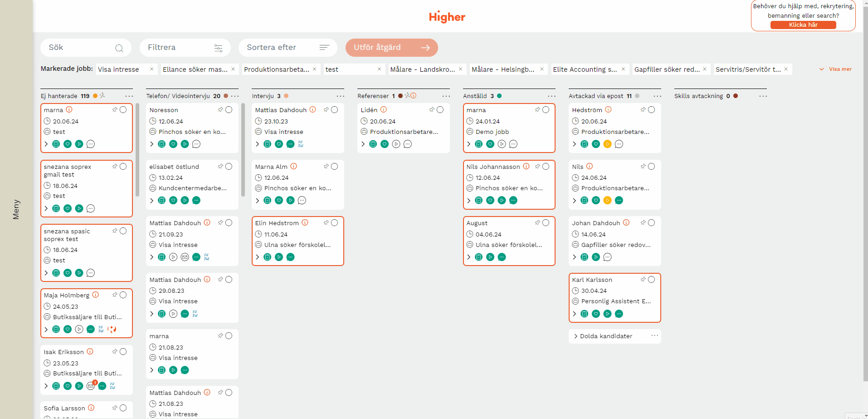Click yellow play icon on Hedström card
Image resolution: width=868 pixels, height=419 pixels.
(x=608, y=144)
